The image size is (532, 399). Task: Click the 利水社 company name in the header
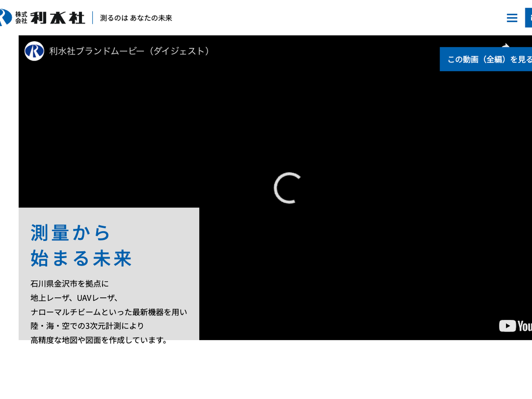(58, 18)
